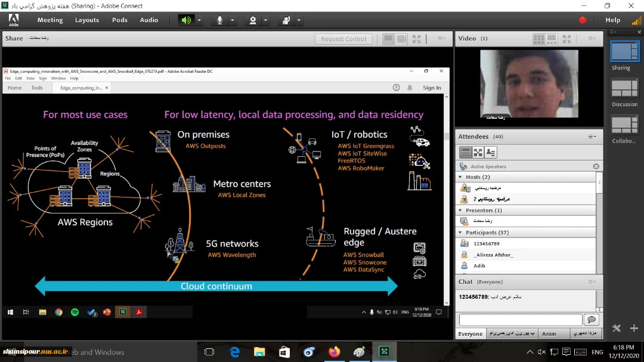This screenshot has height=362, width=644.
Task: Open the speaker options dropdown arrow
Action: point(199,20)
